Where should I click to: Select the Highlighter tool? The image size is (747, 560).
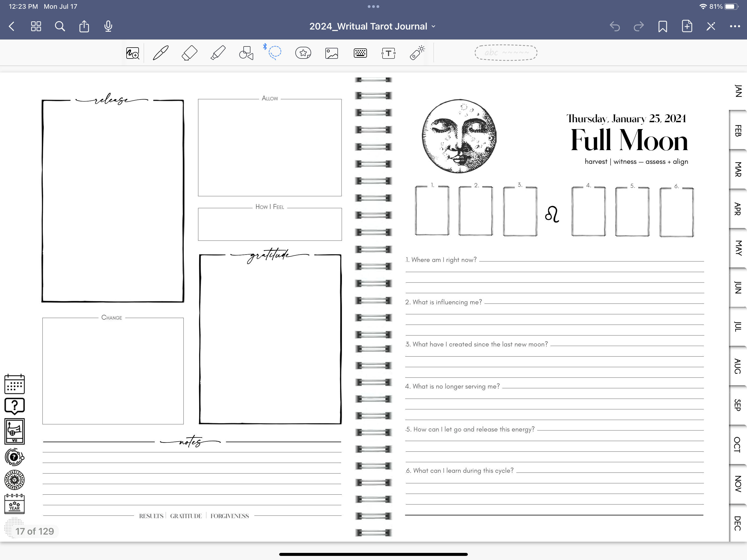point(218,53)
